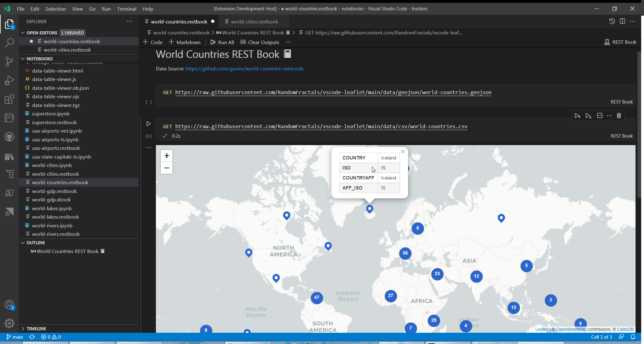644x344 pixels.
Task: Open the Run and Debug view
Action: [x=9, y=80]
